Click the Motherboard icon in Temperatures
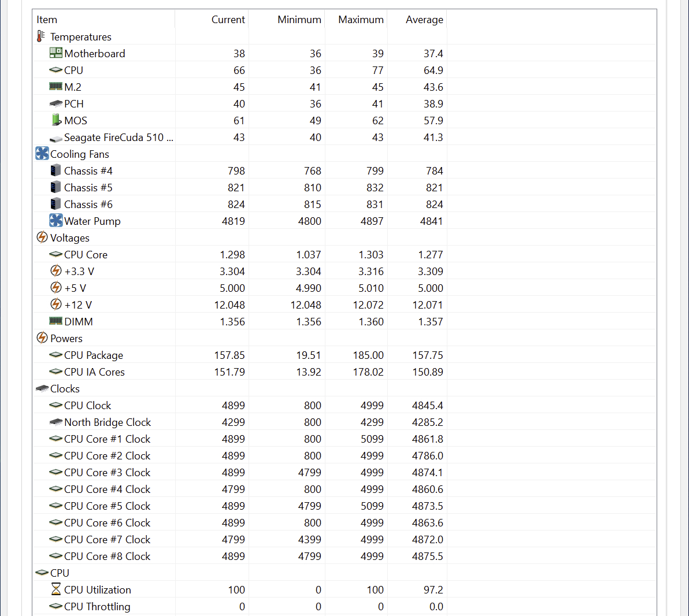Viewport: 689px width, 616px height. [x=55, y=53]
